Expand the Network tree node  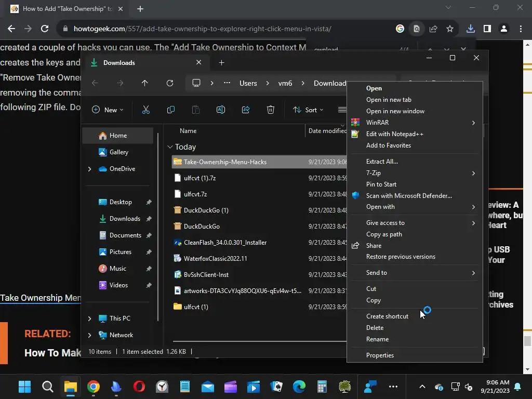point(89,335)
